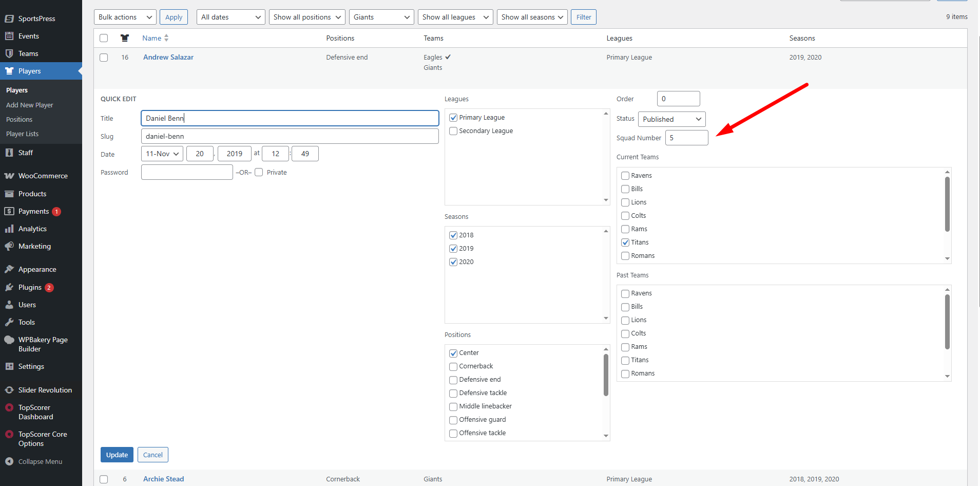Open the Published status dropdown
The image size is (980, 486).
(x=672, y=119)
